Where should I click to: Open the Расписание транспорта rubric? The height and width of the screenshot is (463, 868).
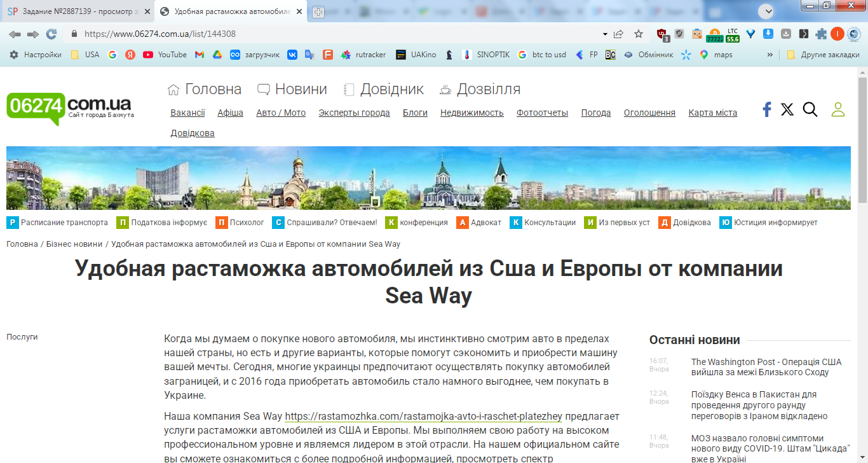(57, 223)
